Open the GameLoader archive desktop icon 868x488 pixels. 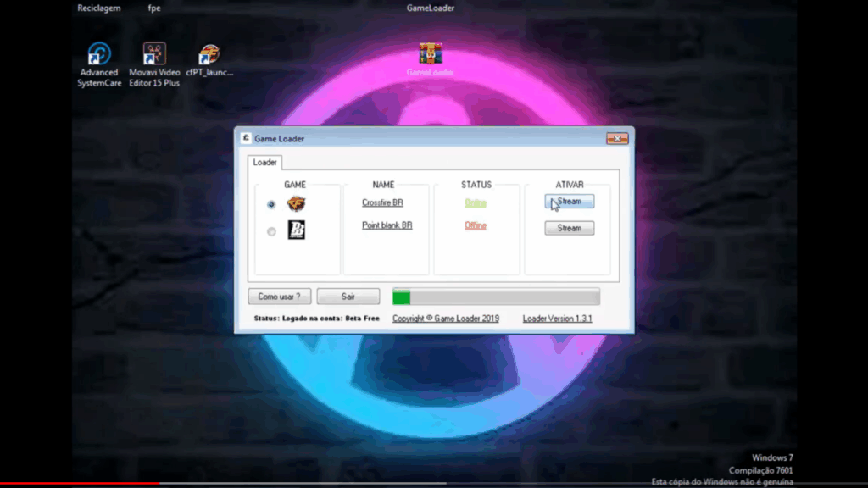[431, 55]
